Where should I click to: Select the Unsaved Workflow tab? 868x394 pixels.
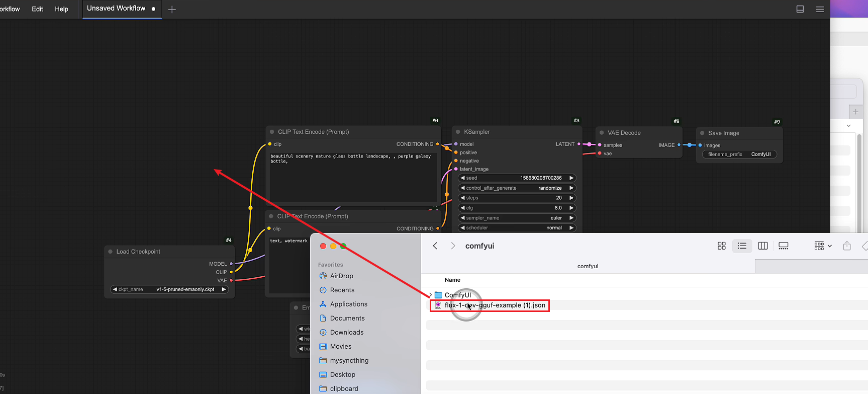point(116,9)
